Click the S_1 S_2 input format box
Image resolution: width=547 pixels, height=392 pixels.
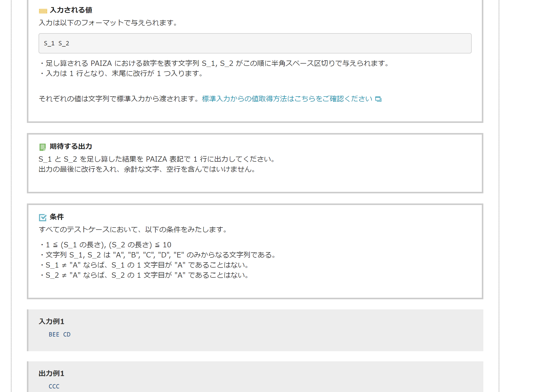click(x=255, y=43)
